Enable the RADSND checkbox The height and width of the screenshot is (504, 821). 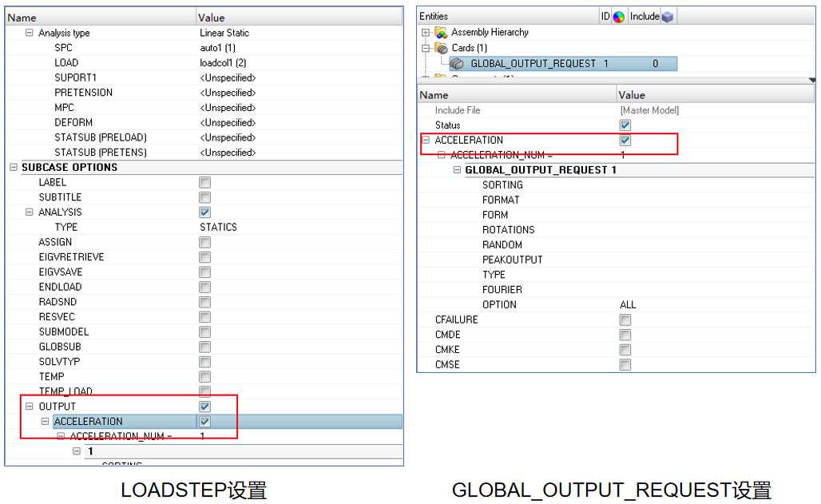(x=204, y=302)
